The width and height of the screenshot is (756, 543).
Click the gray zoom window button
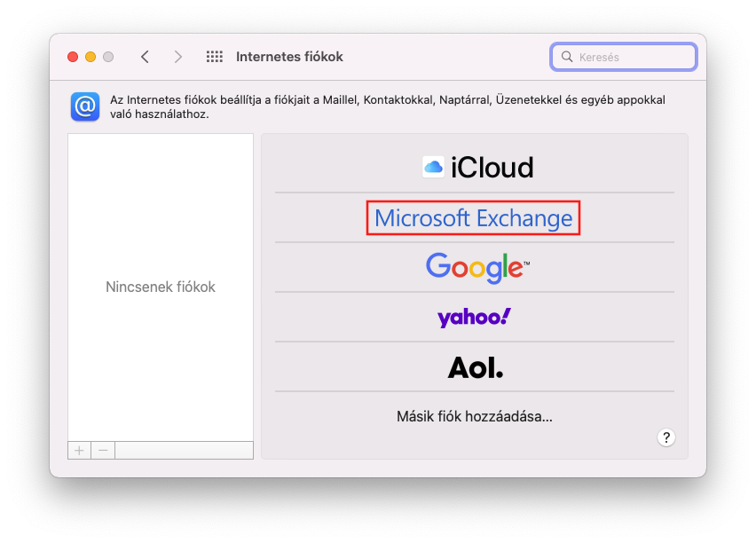click(108, 57)
